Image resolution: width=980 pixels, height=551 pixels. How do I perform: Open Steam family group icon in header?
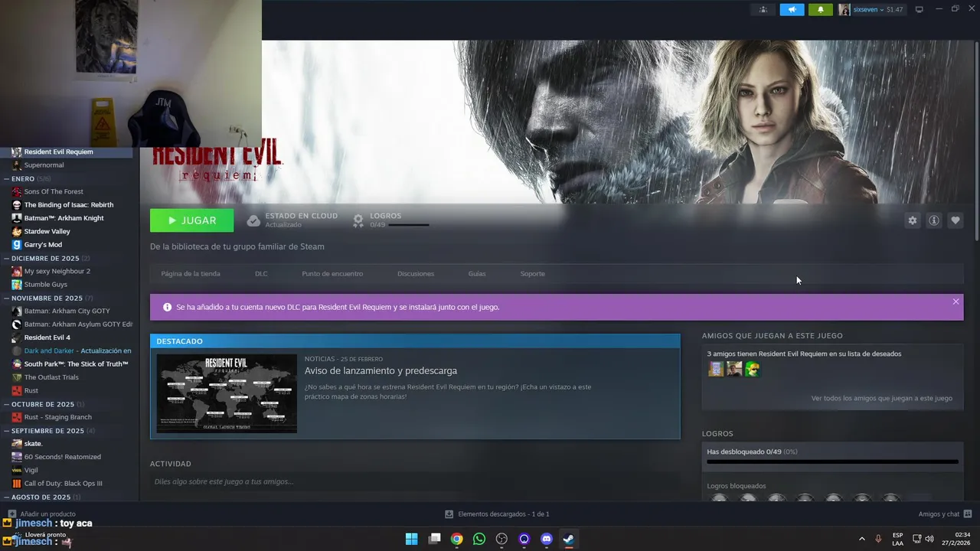(763, 10)
